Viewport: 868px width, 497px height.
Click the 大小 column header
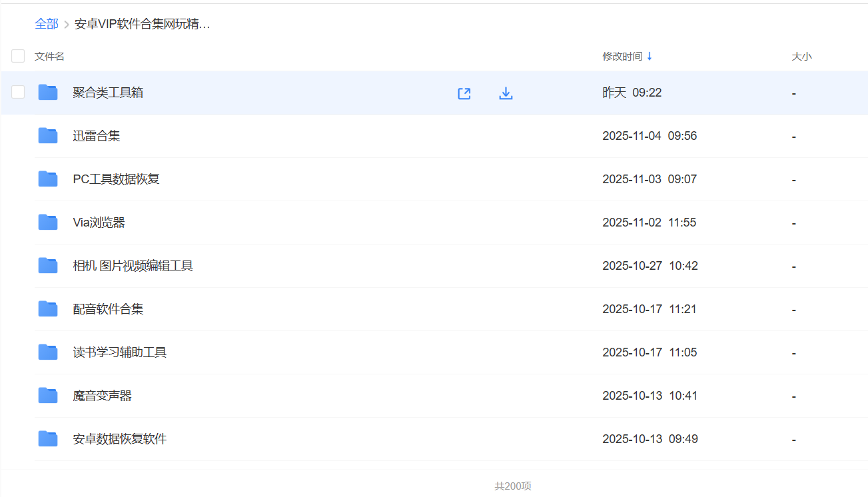(x=801, y=57)
